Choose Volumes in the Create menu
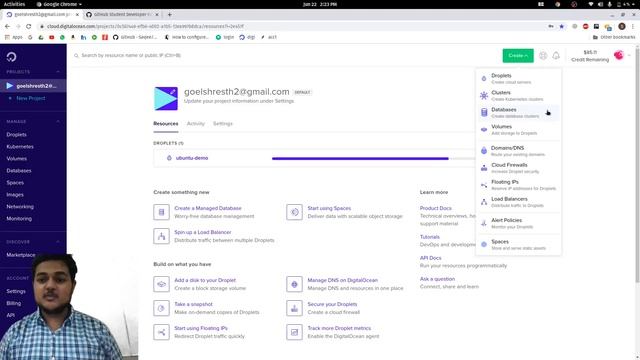 point(518,130)
